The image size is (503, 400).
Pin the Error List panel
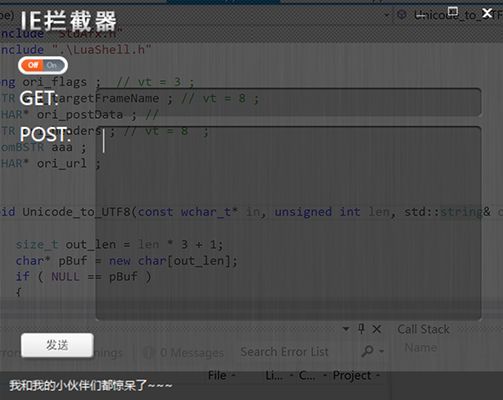click(361, 329)
